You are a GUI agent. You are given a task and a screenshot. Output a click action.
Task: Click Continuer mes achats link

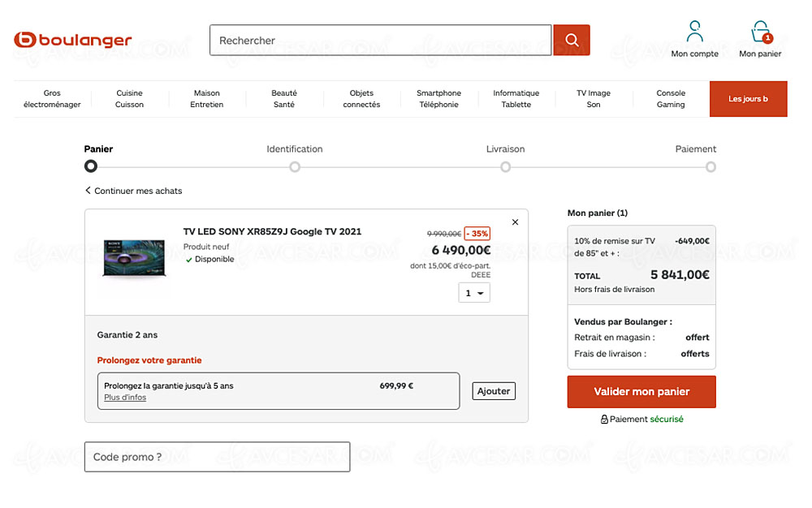(x=138, y=191)
